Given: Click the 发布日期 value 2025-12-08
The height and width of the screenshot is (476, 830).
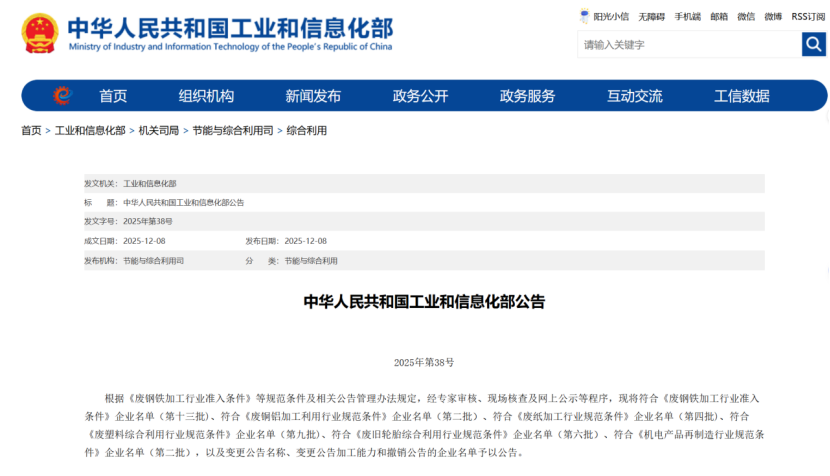Looking at the screenshot, I should [305, 241].
